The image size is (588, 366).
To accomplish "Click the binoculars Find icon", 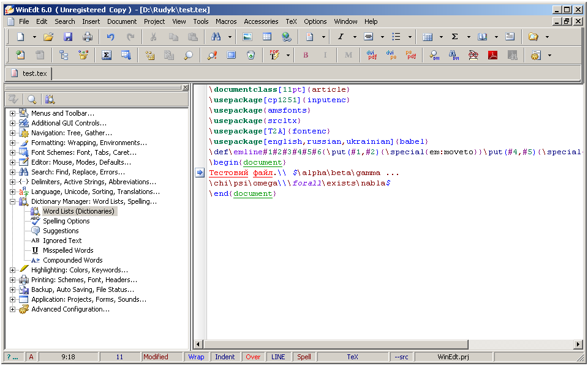I will pyautogui.click(x=216, y=37).
